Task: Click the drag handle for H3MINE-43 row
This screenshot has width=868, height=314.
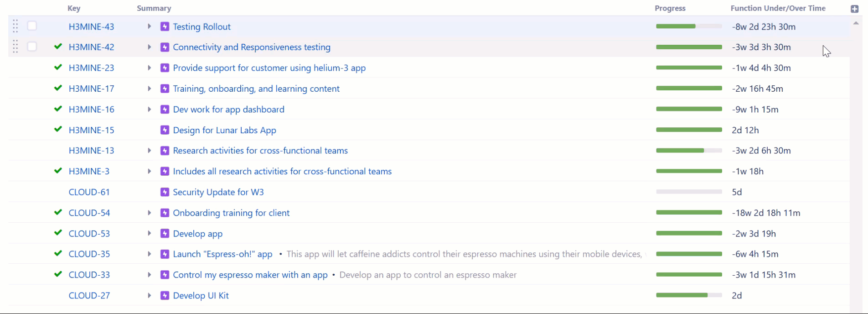Action: (x=15, y=26)
